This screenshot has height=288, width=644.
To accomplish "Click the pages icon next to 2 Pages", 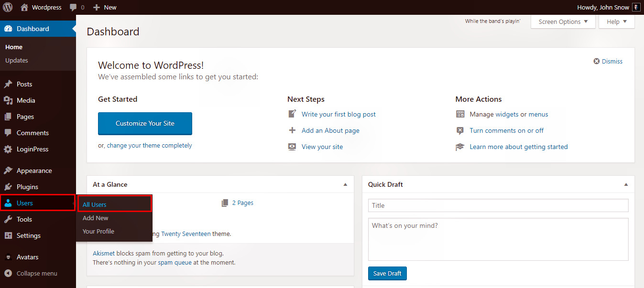I will 225,203.
